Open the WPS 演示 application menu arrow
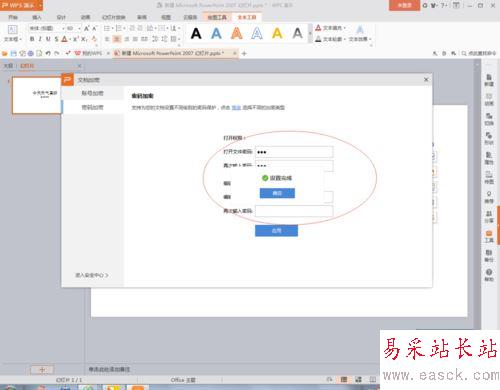The height and width of the screenshot is (390, 500). (40, 5)
